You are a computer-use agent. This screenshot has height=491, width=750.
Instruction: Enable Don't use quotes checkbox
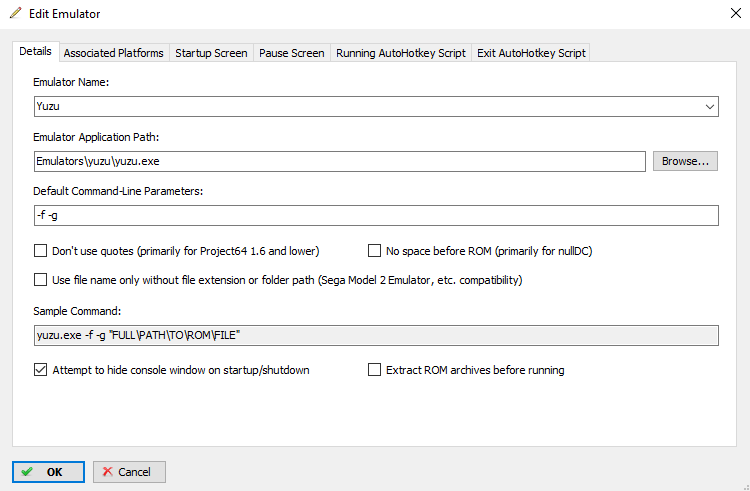pos(41,251)
